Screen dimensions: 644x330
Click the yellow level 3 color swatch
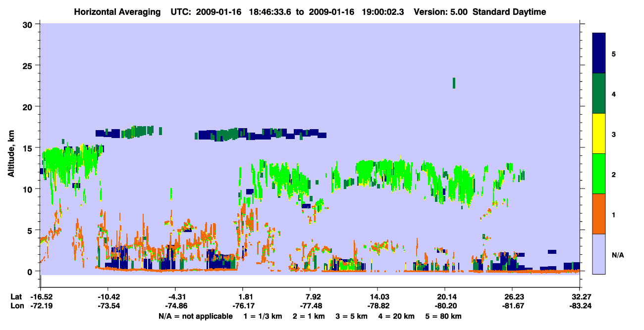click(599, 134)
